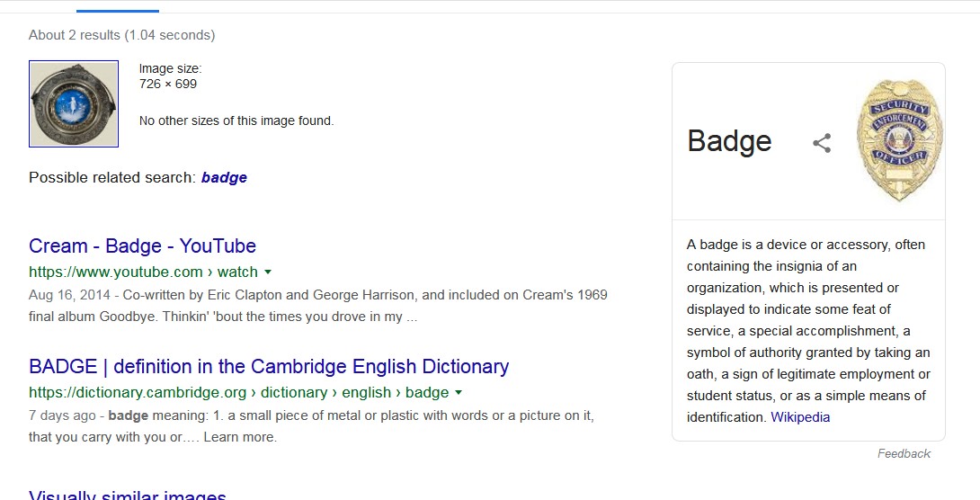Open the Cream - Badge - YouTube result
980x500 pixels.
(x=142, y=246)
